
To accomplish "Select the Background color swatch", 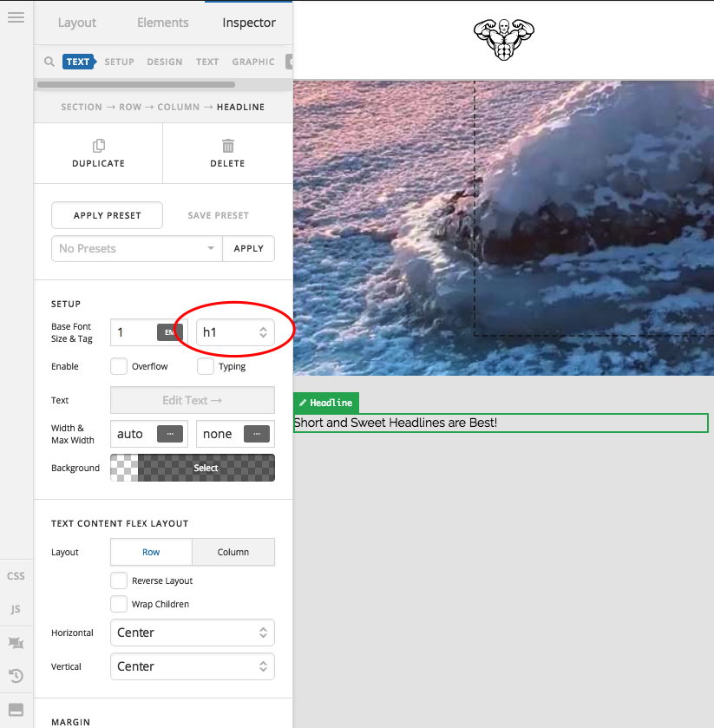I will coord(206,468).
